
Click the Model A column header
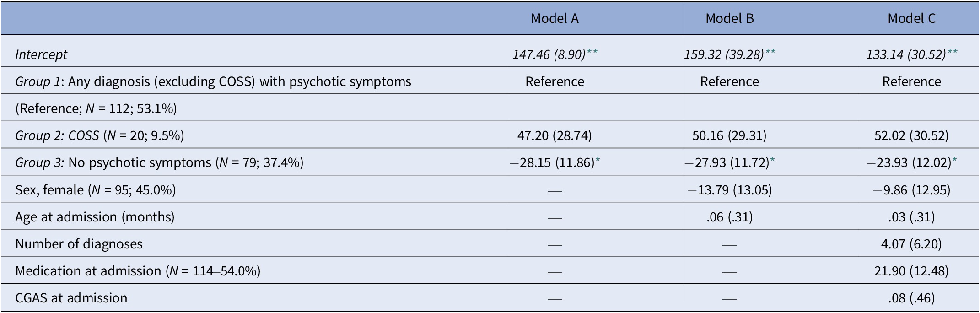tap(555, 18)
